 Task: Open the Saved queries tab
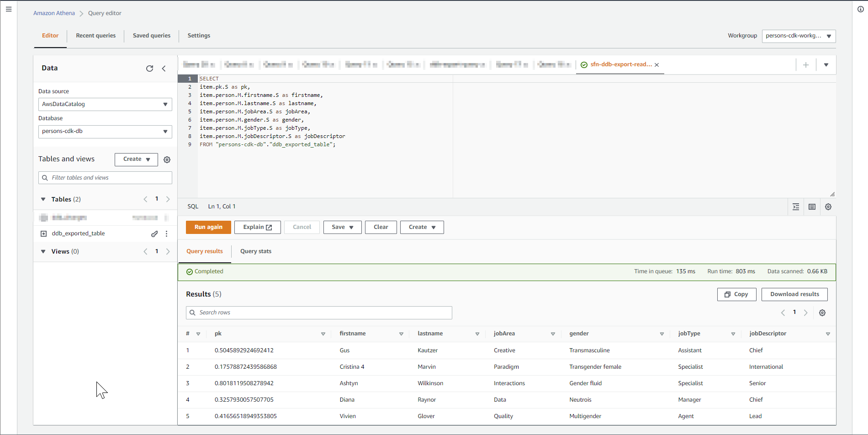click(151, 36)
